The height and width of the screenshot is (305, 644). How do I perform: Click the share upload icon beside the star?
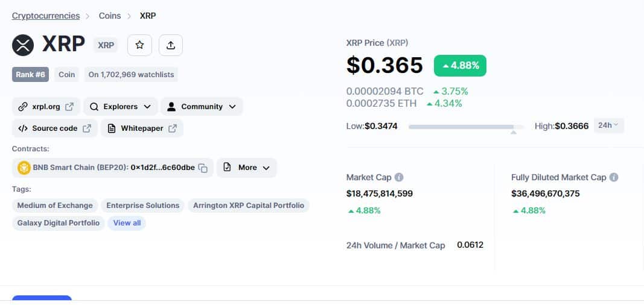click(171, 45)
